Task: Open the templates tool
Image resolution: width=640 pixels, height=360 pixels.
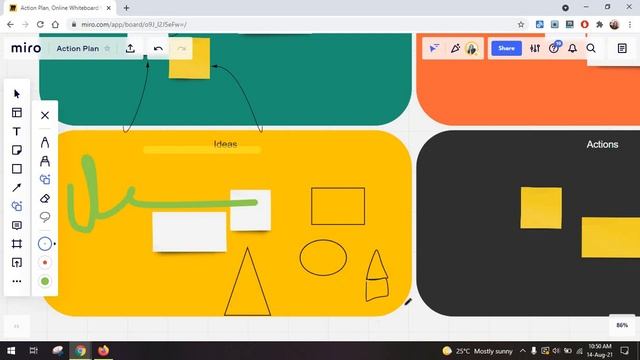Action: click(17, 113)
